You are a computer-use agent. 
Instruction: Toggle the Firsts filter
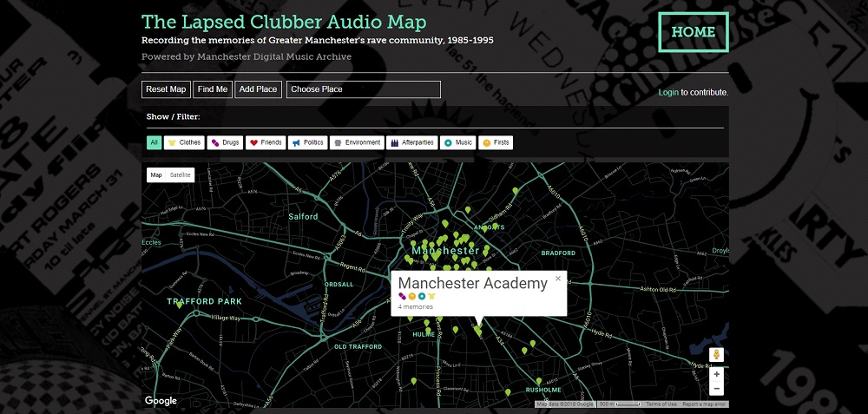pyautogui.click(x=496, y=142)
